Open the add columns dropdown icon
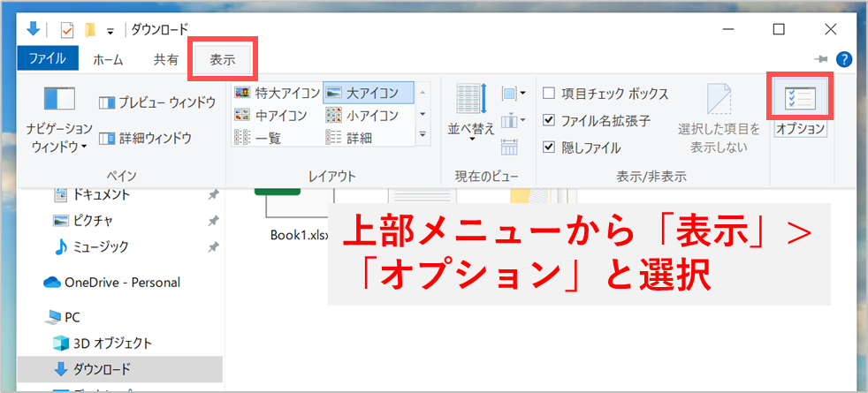Viewport: 868px width, 393px height. (514, 119)
